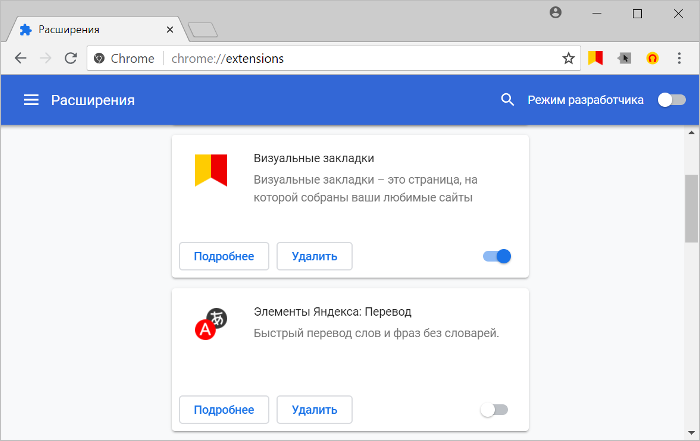Click the Режим разработчика label

click(x=586, y=100)
